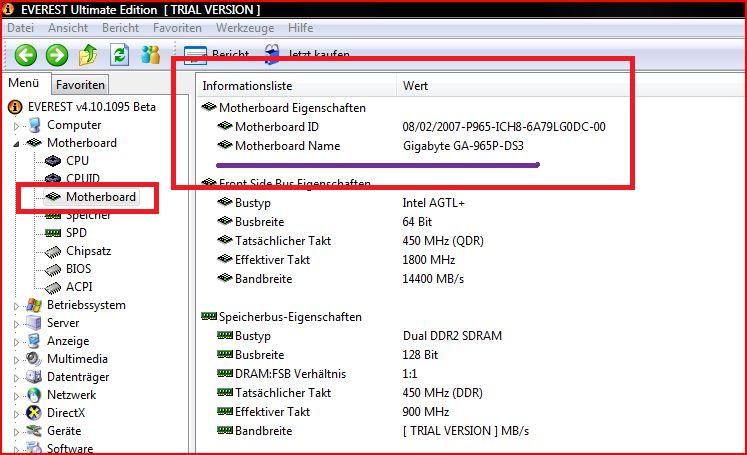Viewport: 747px width, 455px height.
Task: Click the Datenträger drive icon
Action: (x=34, y=377)
